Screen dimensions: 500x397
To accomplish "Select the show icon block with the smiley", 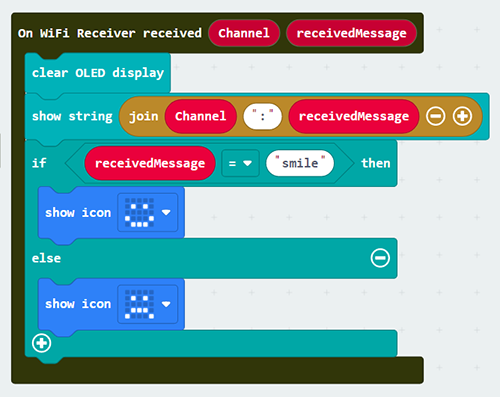I will (x=78, y=212).
